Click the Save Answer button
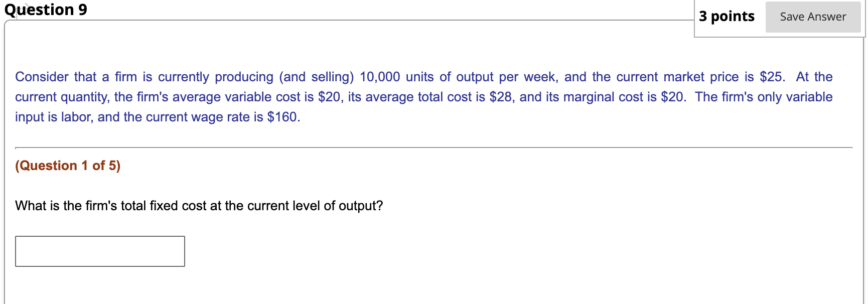Image resolution: width=868 pixels, height=304 pixels. click(x=813, y=17)
